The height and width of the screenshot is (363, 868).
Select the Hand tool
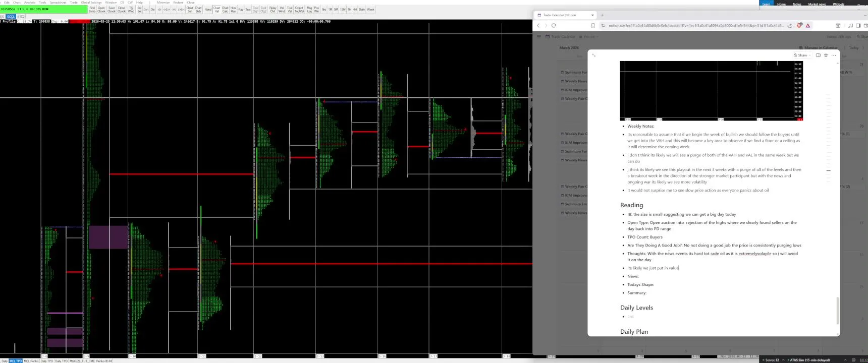(x=208, y=10)
